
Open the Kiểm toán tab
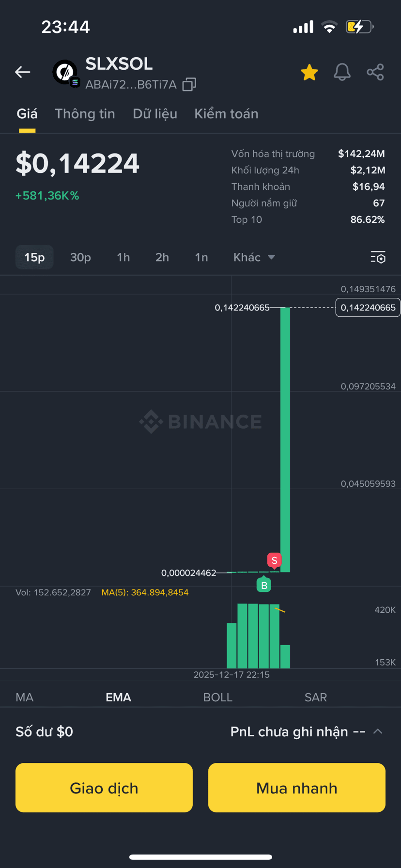pyautogui.click(x=226, y=114)
